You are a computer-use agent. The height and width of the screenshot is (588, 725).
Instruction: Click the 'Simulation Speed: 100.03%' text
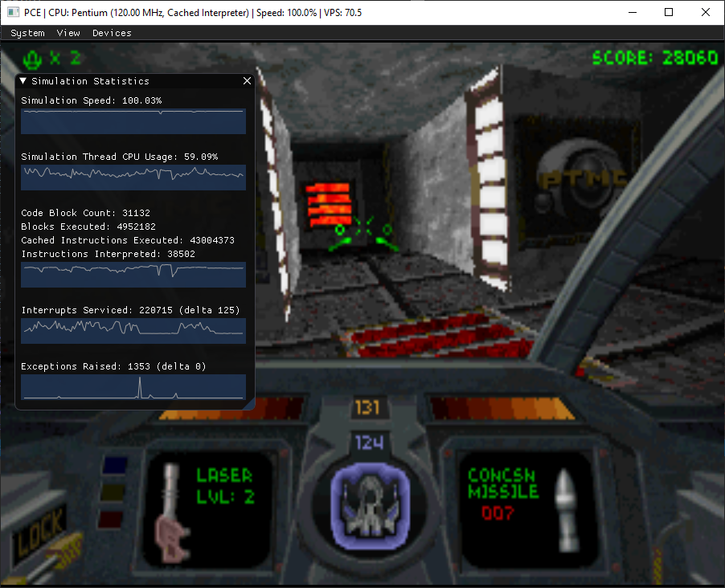(92, 100)
